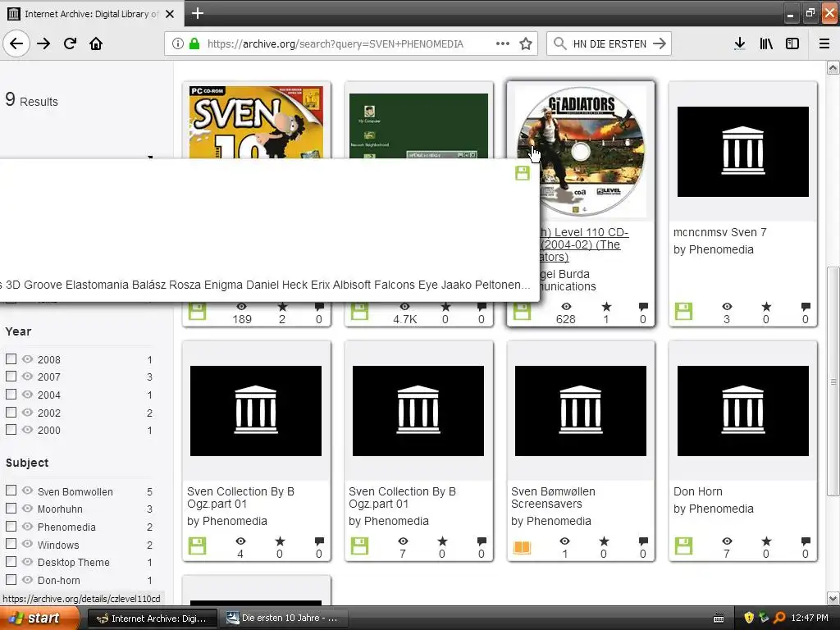Viewport: 840px width, 630px height.
Task: Bookmark this page with the star
Action: point(526,43)
